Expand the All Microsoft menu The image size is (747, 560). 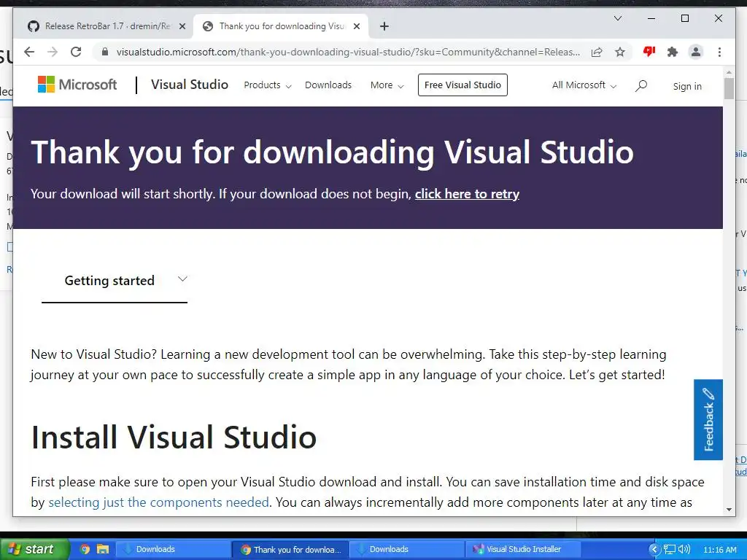point(584,85)
